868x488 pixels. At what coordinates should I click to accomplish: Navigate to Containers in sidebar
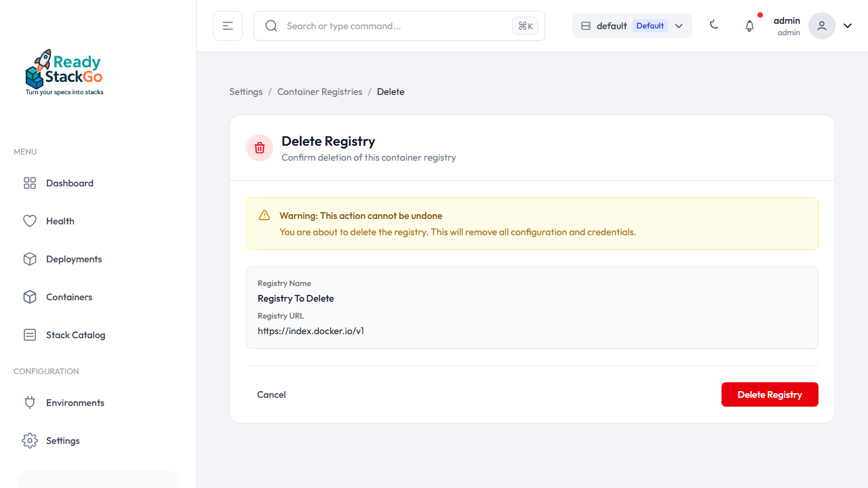point(68,297)
